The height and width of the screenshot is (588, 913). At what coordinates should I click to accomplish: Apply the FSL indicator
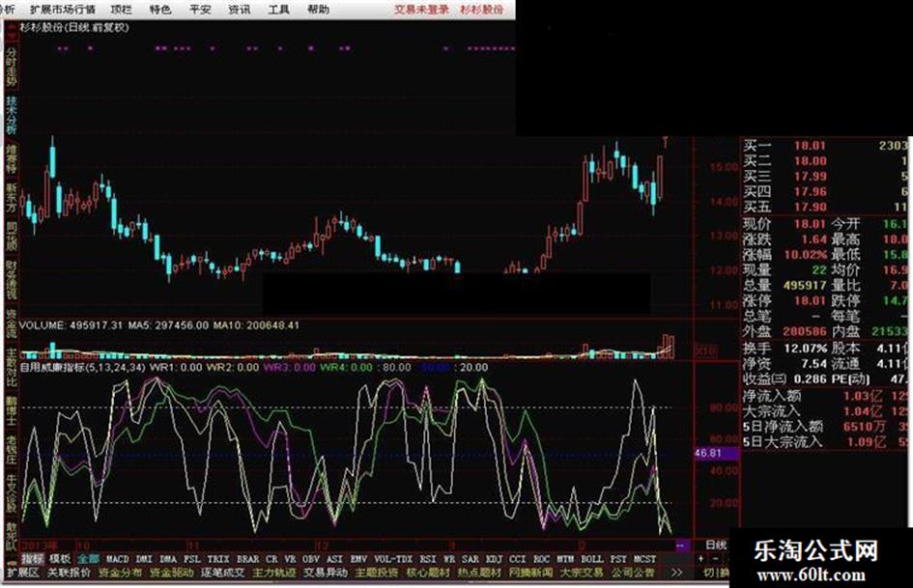(x=191, y=559)
